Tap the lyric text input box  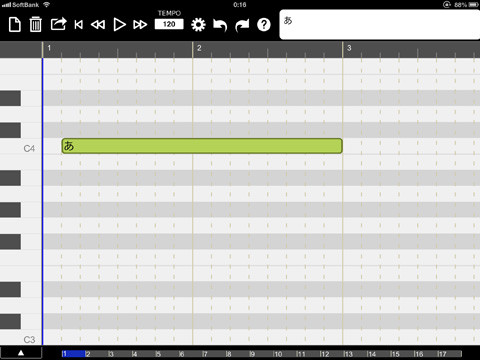pos(380,25)
